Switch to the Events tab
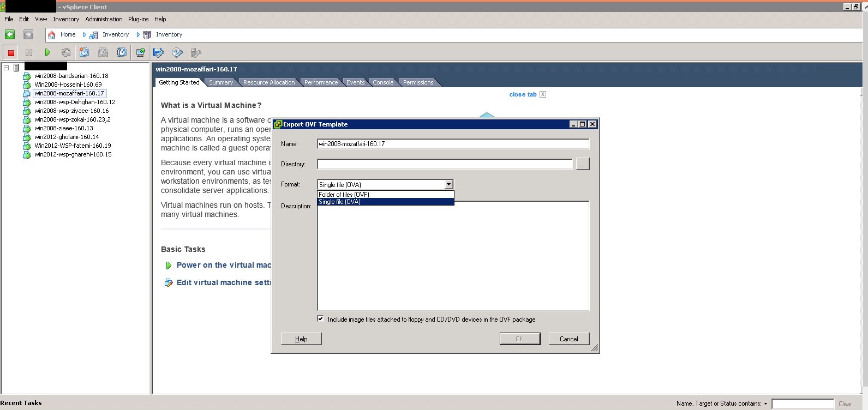868x410 pixels. tap(355, 82)
